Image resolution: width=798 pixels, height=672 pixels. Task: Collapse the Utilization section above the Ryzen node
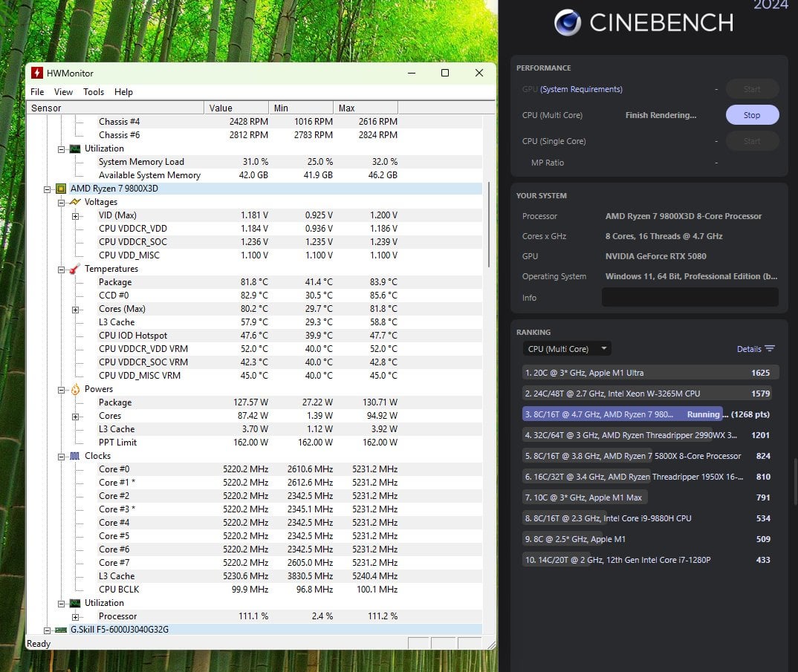[61, 149]
